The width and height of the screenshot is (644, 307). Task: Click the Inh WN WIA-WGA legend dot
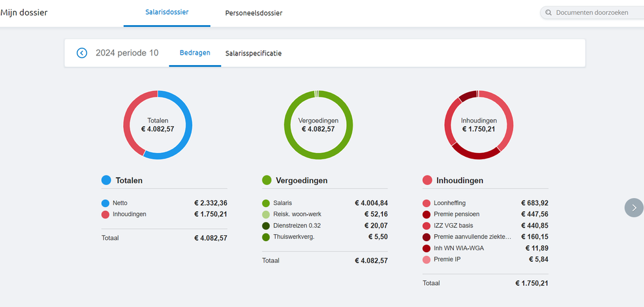coord(426,248)
